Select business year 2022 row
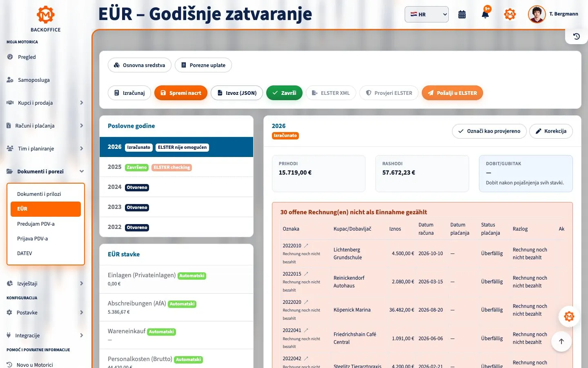This screenshot has width=588, height=368. [x=176, y=227]
